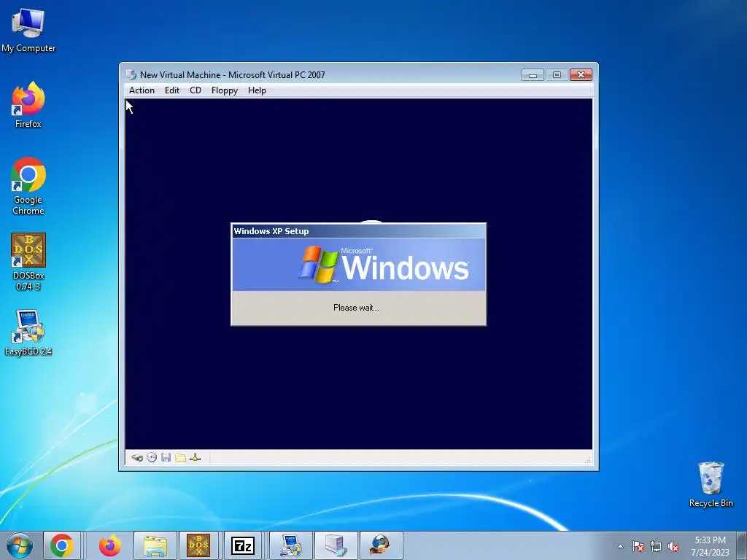Select the Google Chrome desktop shortcut
This screenshot has width=747, height=560.
[28, 186]
